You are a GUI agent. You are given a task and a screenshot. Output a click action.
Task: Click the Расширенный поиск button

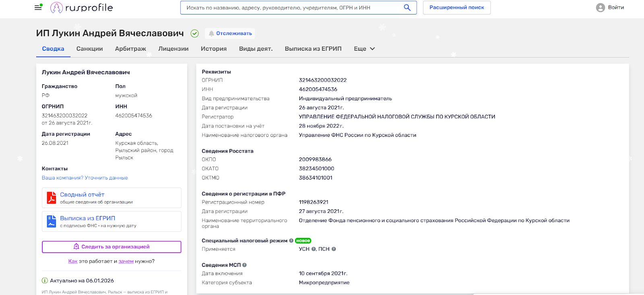tap(456, 8)
